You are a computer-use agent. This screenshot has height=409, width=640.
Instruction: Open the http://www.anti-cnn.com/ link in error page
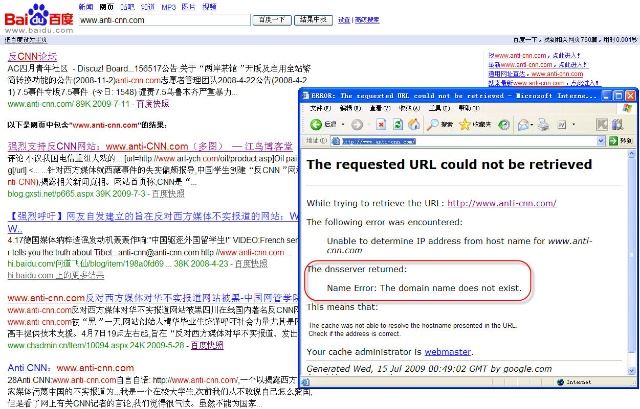pyautogui.click(x=502, y=203)
